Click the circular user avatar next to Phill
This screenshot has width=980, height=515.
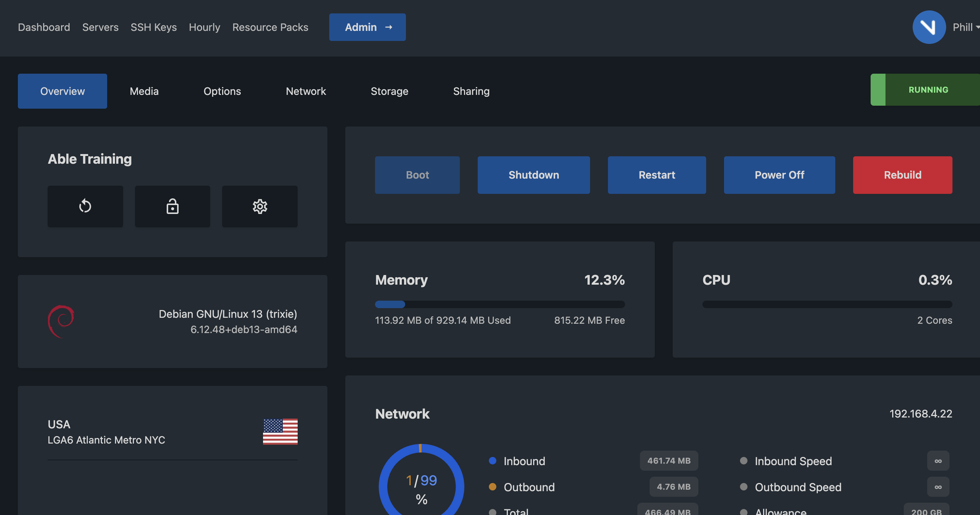click(929, 27)
